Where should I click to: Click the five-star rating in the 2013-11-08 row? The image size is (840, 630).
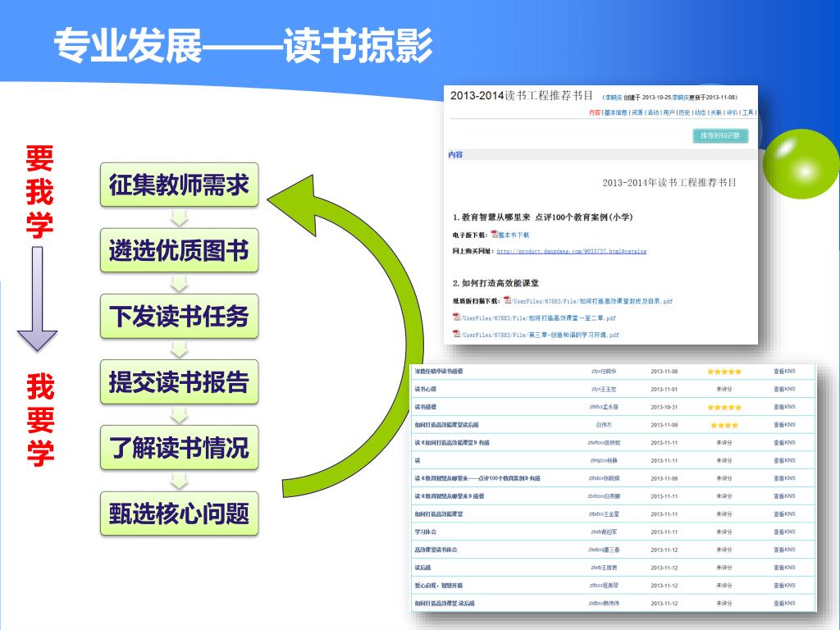[x=724, y=372]
